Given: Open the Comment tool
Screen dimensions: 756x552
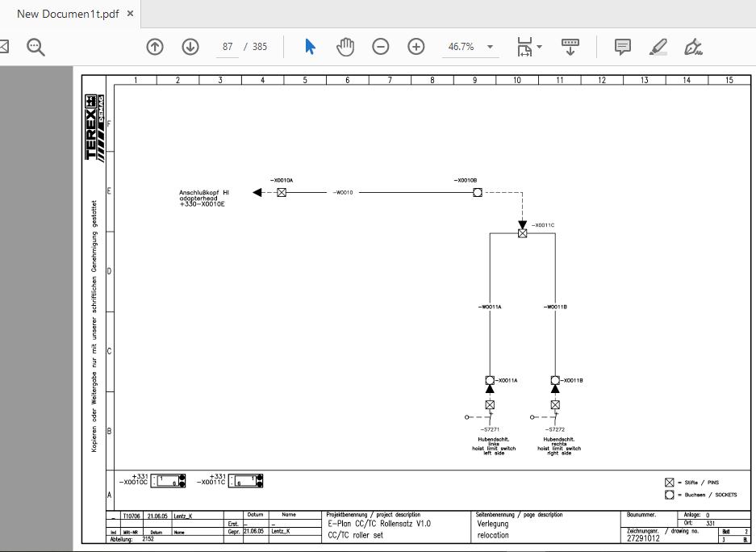Looking at the screenshot, I should point(623,46).
